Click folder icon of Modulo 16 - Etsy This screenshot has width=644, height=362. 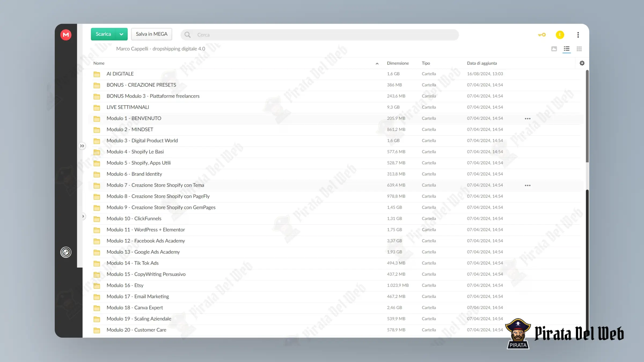[97, 286]
